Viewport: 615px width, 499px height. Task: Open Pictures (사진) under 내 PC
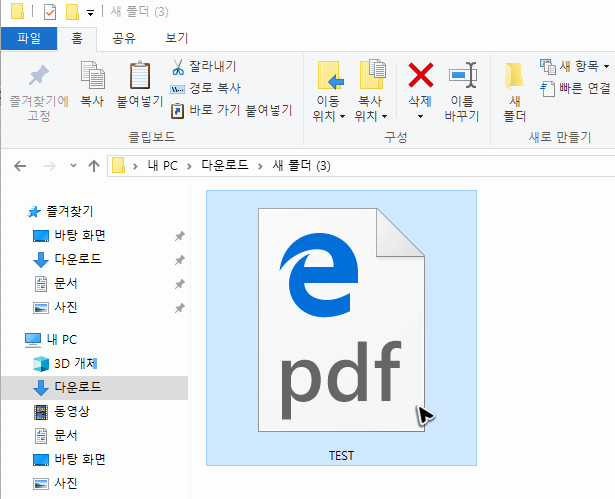[x=55, y=483]
